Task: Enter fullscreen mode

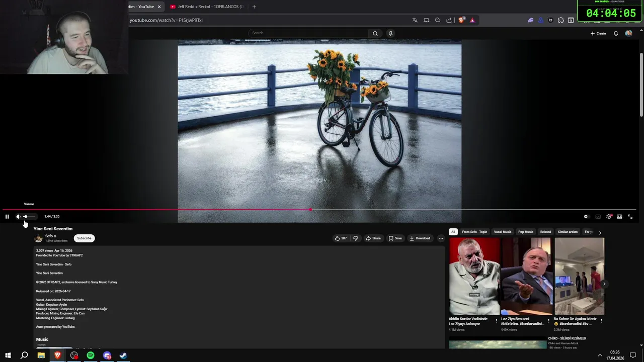Action: [630, 217]
